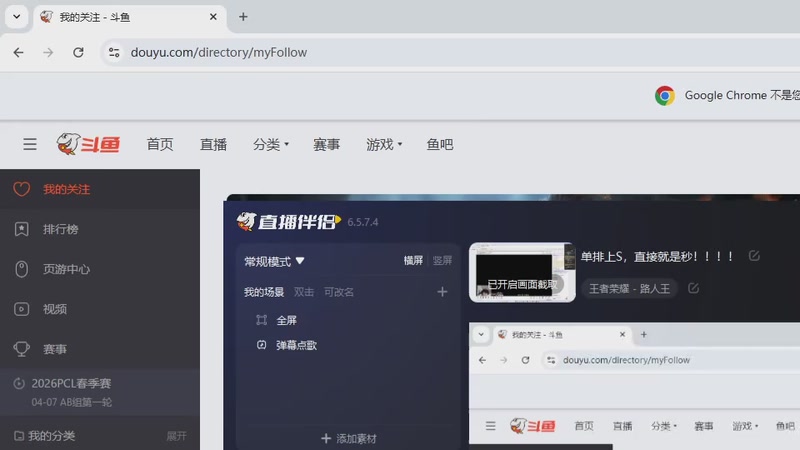Close the nested 我的关注 tab in preview

tap(622, 335)
